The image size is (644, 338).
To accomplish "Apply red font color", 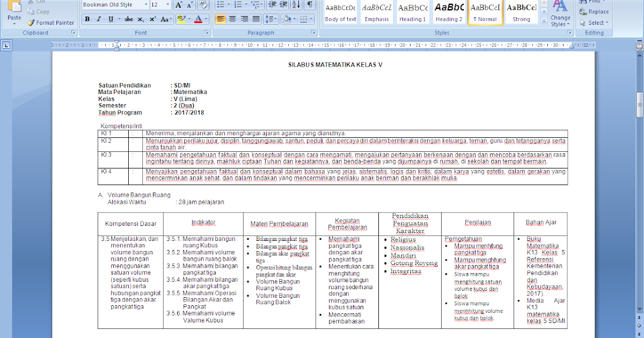I will point(199,19).
